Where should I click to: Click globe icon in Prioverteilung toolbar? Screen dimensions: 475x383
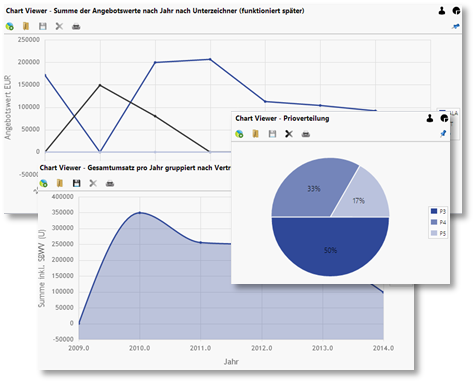pos(239,134)
